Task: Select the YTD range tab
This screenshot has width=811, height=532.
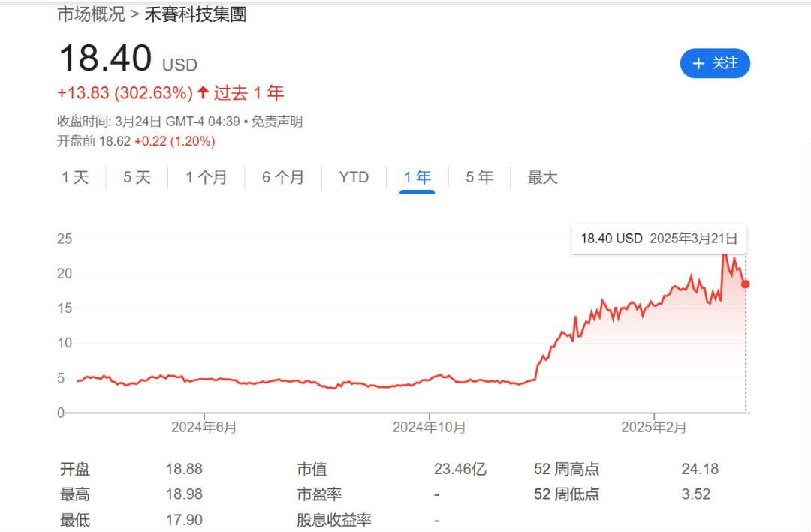Action: (354, 178)
